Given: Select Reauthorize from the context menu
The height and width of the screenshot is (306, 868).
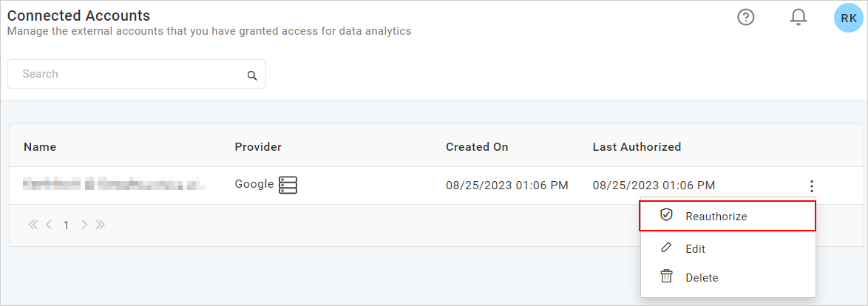Looking at the screenshot, I should tap(716, 217).
